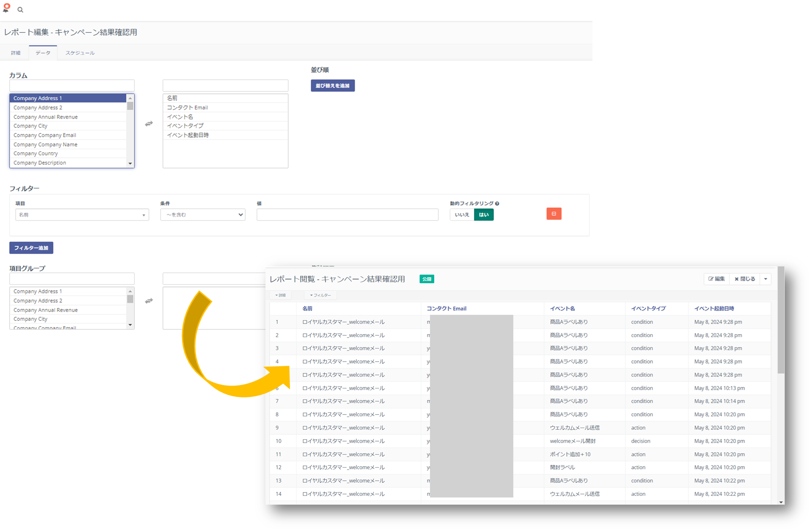
Task: Expand the フィルター section in report view
Action: pos(321,295)
